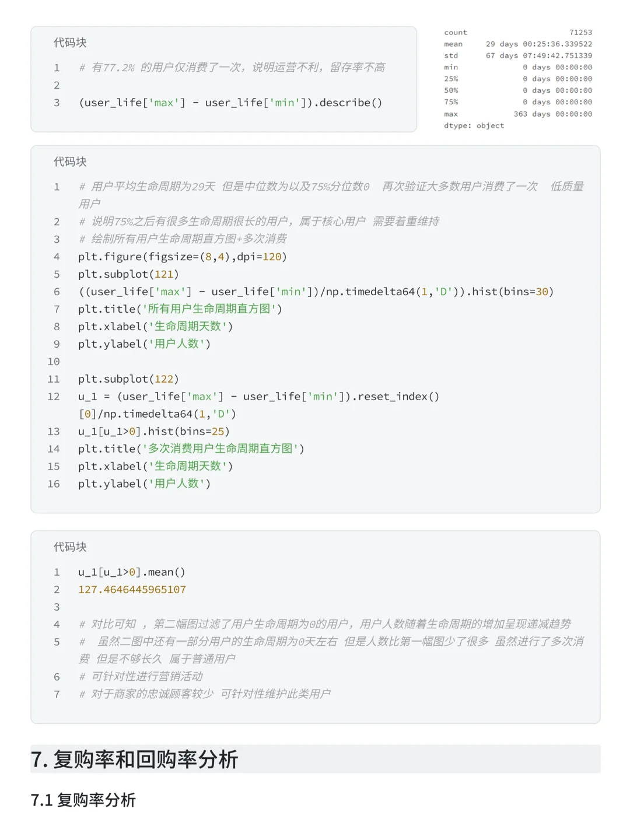The height and width of the screenshot is (840, 630).
Task: Click the 'dtype: object' output text
Action: coord(474,126)
